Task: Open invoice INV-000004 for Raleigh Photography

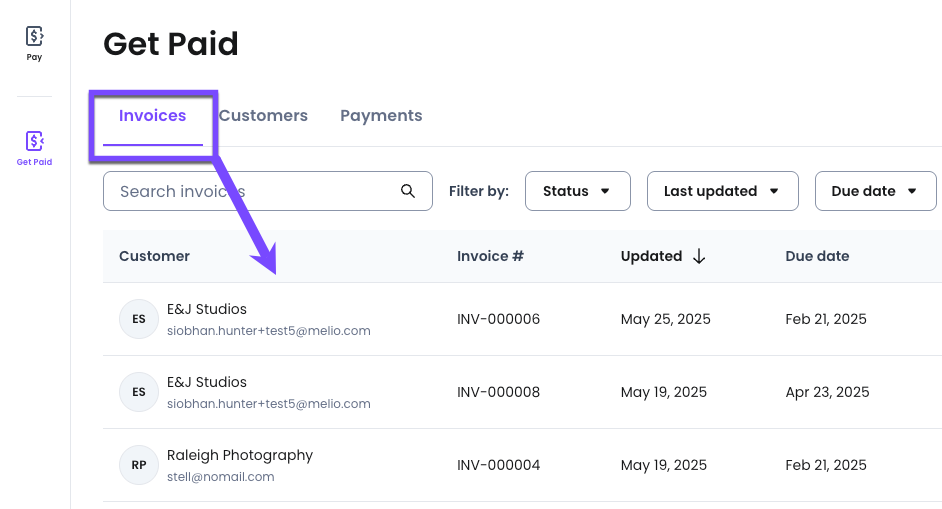Action: 522,465
